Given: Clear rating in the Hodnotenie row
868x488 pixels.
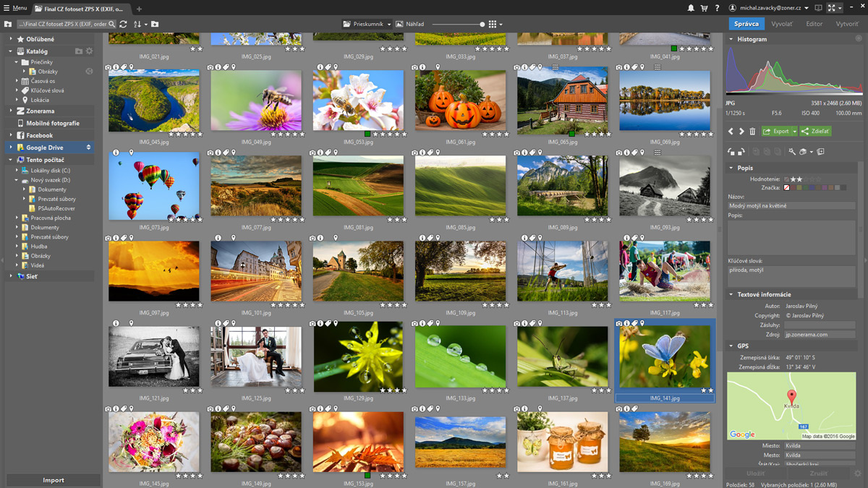Looking at the screenshot, I should 786,179.
